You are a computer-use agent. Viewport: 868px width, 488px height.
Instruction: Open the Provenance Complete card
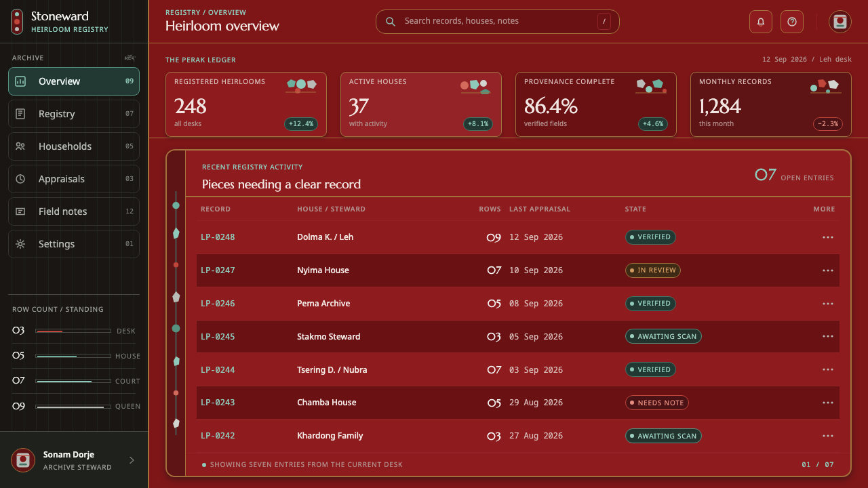(596, 104)
